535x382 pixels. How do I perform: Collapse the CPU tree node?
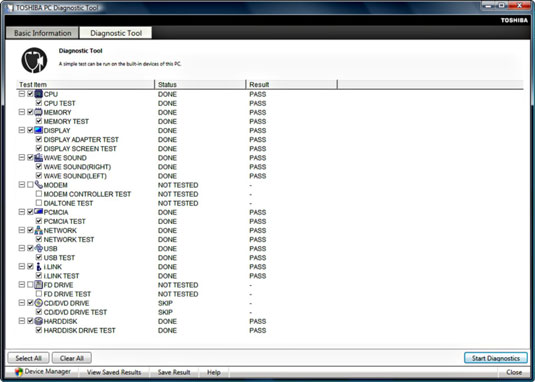pos(21,94)
